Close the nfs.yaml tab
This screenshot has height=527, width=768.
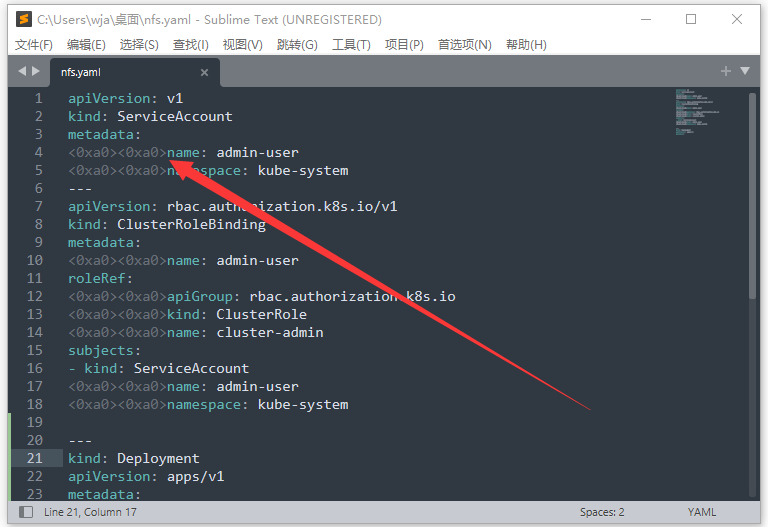(204, 72)
